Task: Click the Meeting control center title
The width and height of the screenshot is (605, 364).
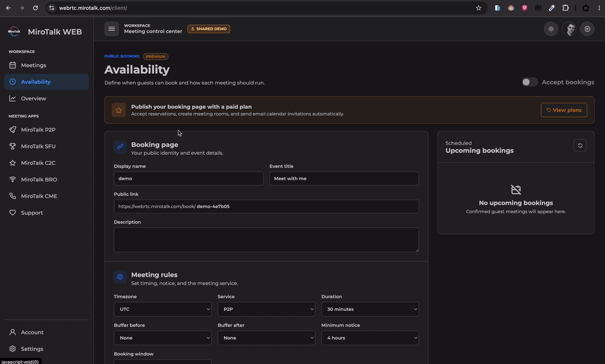Action: pos(153,31)
